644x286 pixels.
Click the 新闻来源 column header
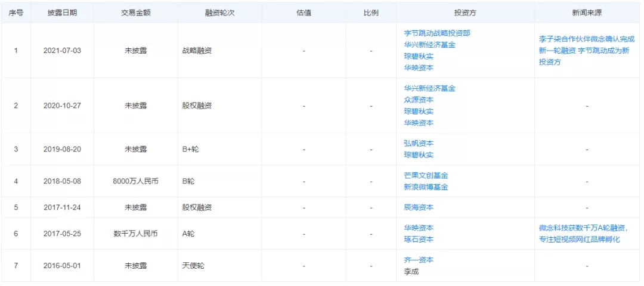pyautogui.click(x=587, y=13)
